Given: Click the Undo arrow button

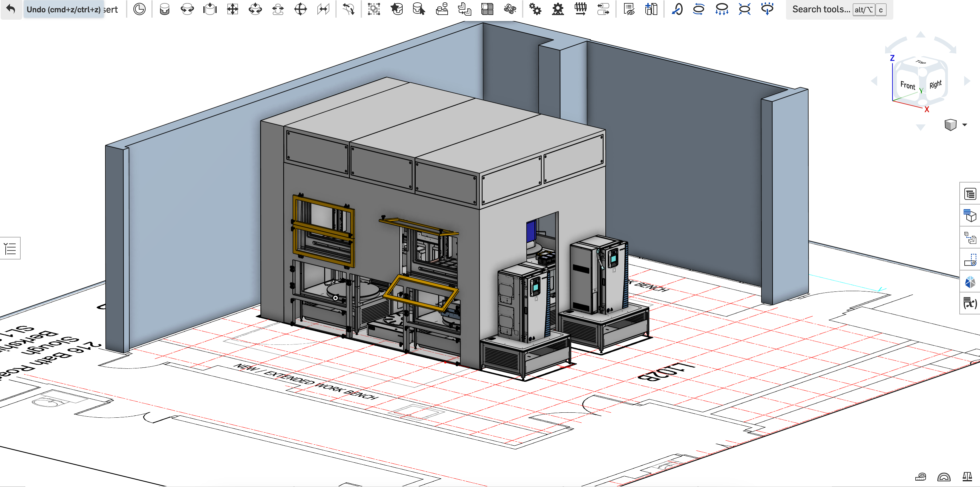Looking at the screenshot, I should coord(11,9).
